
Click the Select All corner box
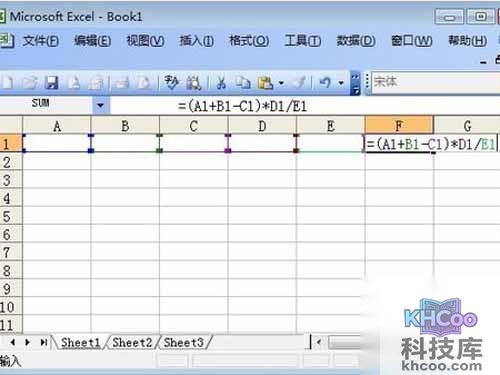point(11,126)
